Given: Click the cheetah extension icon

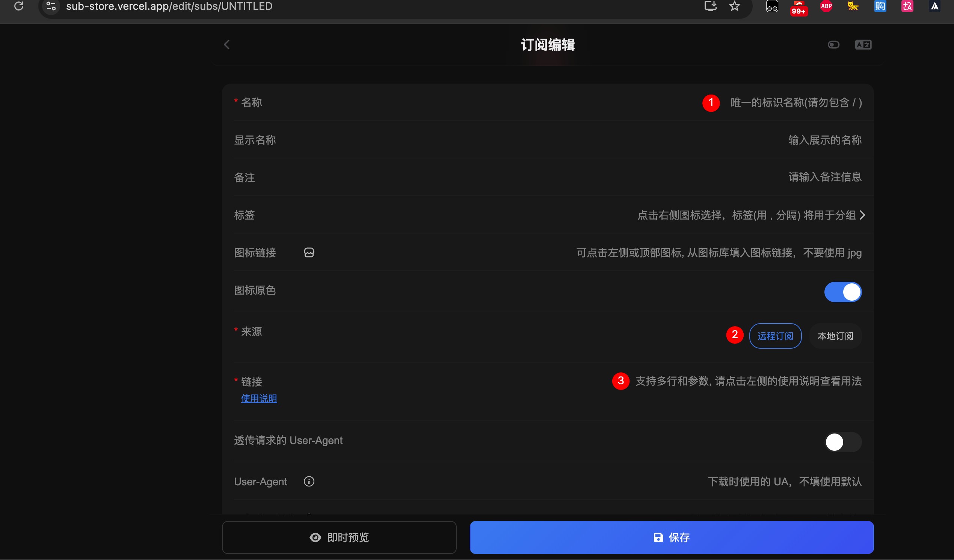Looking at the screenshot, I should click(853, 6).
